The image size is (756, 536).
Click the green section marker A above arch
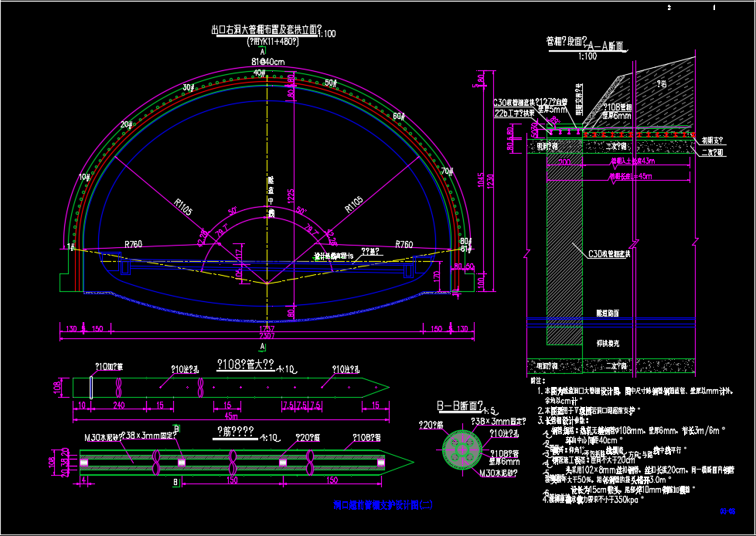(264, 51)
